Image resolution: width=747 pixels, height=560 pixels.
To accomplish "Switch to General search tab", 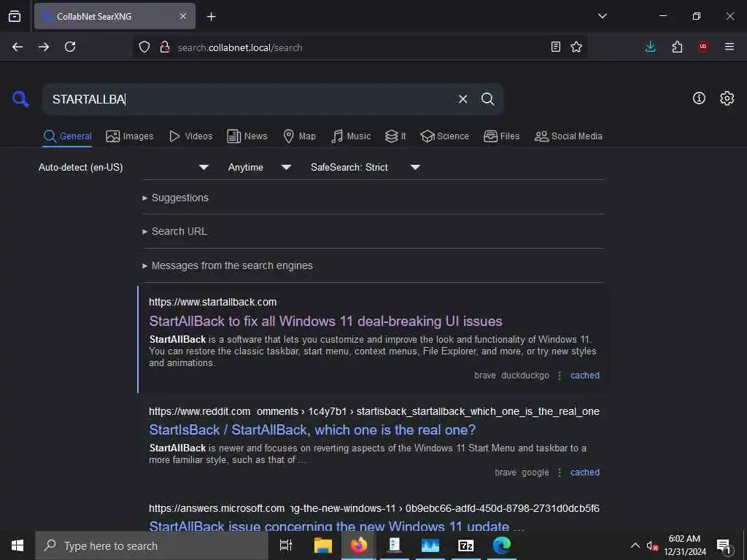I will (67, 136).
